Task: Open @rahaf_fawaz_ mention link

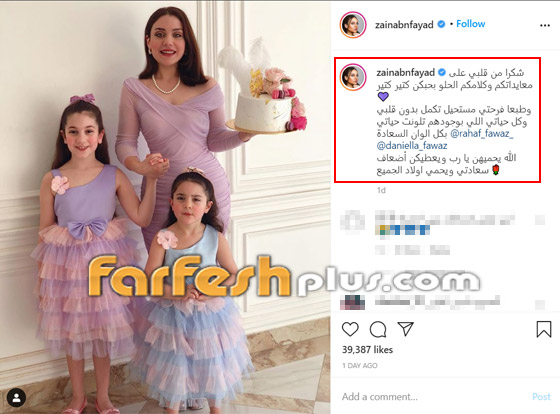Action: click(482, 134)
